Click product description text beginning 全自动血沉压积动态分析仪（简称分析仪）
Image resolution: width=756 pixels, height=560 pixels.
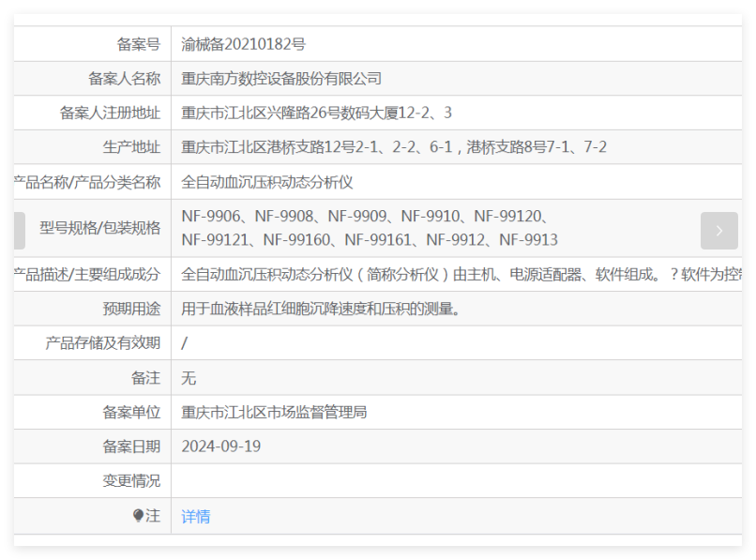click(x=461, y=275)
